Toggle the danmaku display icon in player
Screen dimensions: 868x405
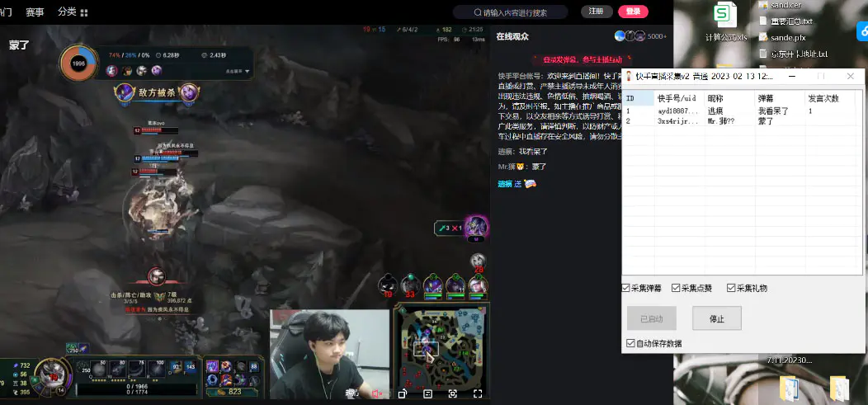point(428,393)
